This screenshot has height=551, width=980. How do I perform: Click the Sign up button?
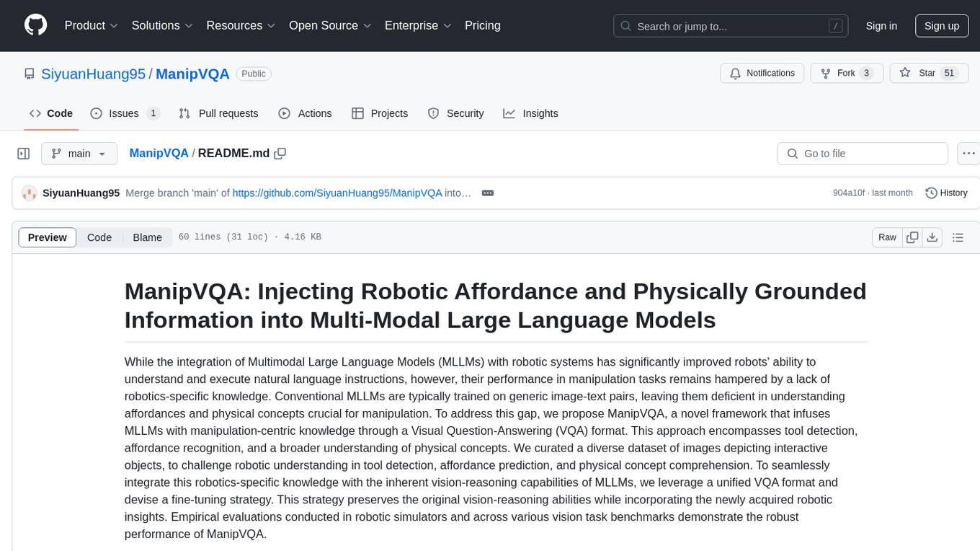(x=942, y=26)
